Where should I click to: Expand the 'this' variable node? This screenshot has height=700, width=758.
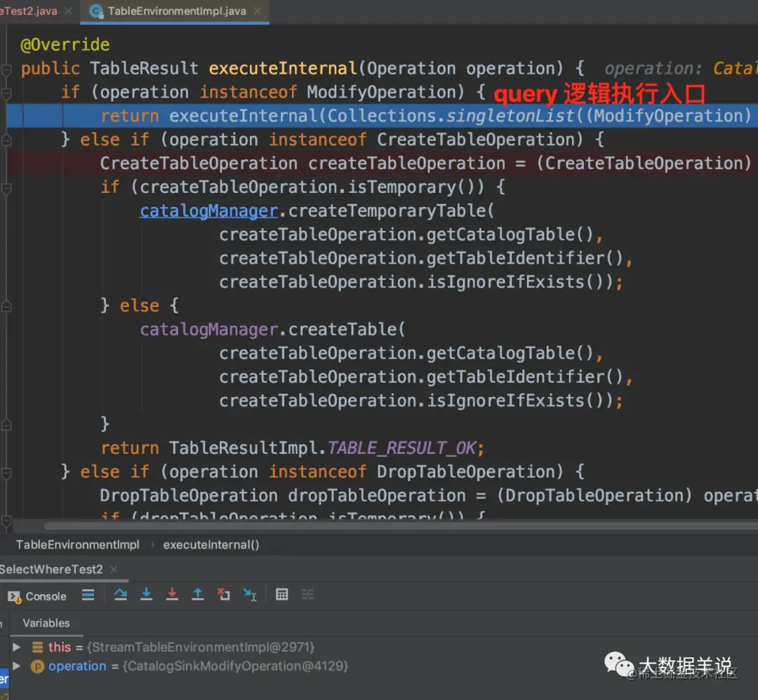[16, 647]
